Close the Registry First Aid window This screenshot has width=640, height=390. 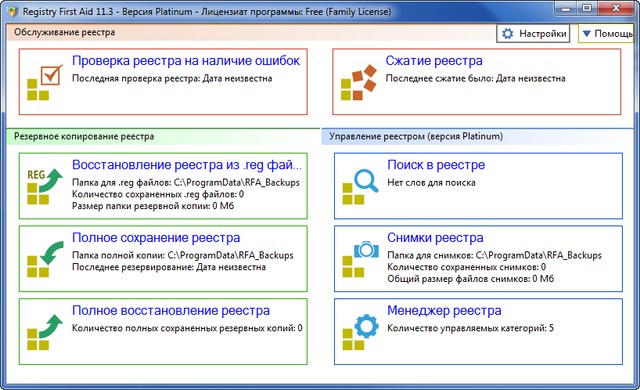click(x=616, y=9)
